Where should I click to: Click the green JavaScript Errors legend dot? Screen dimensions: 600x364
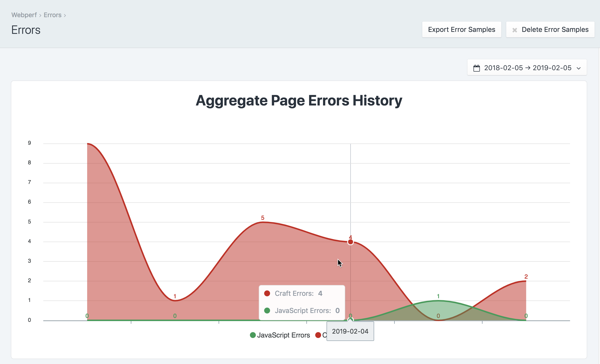click(253, 335)
